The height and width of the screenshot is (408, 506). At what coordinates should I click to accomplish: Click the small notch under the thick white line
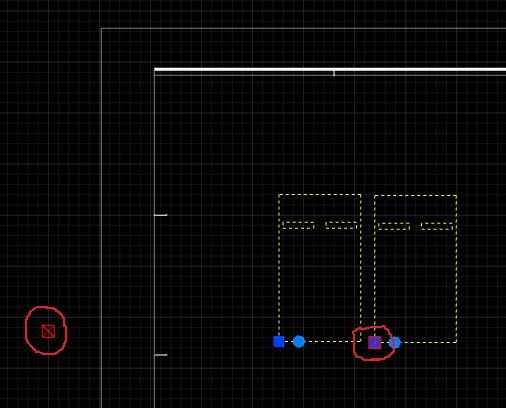pyautogui.click(x=334, y=73)
